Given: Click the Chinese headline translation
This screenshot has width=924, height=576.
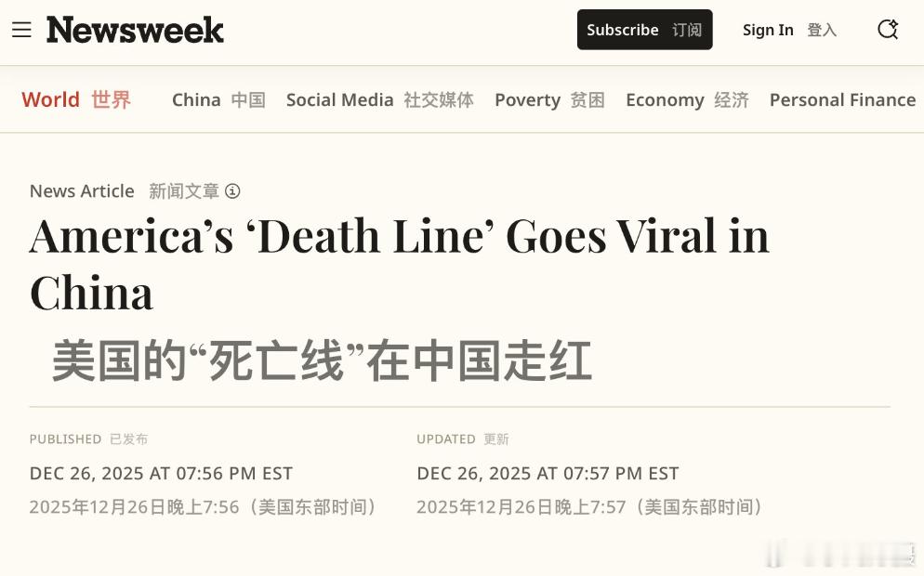Looking at the screenshot, I should pos(321,360).
